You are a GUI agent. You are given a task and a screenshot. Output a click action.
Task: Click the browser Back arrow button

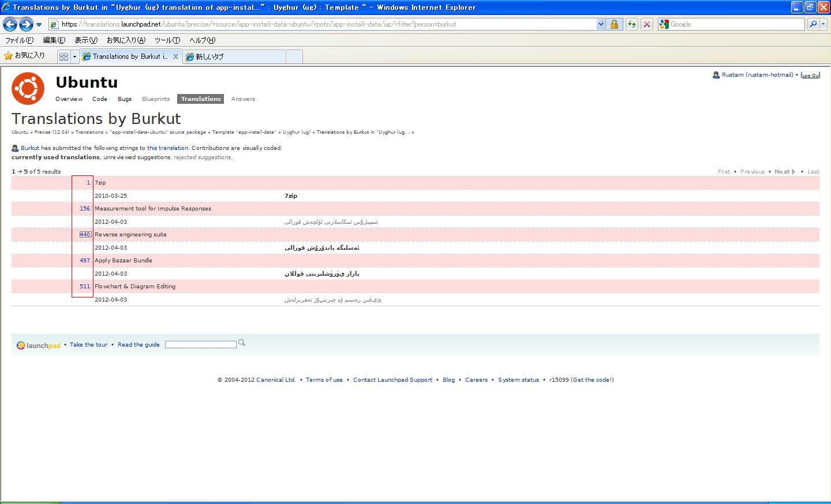pos(10,24)
